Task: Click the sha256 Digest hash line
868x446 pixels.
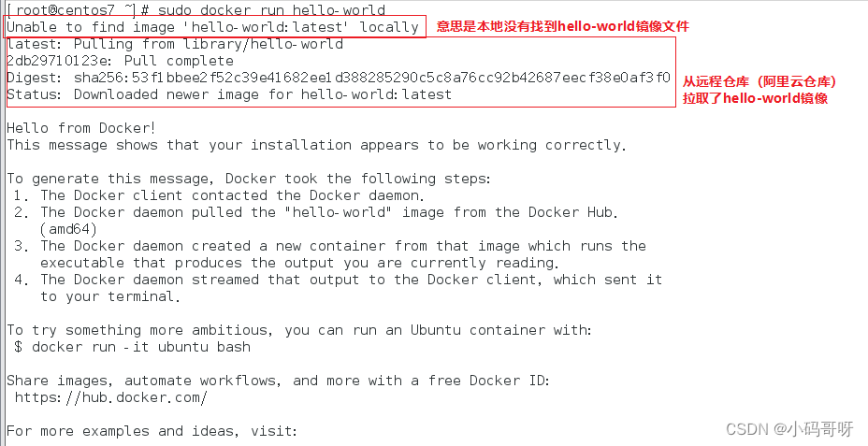Action: (x=338, y=78)
